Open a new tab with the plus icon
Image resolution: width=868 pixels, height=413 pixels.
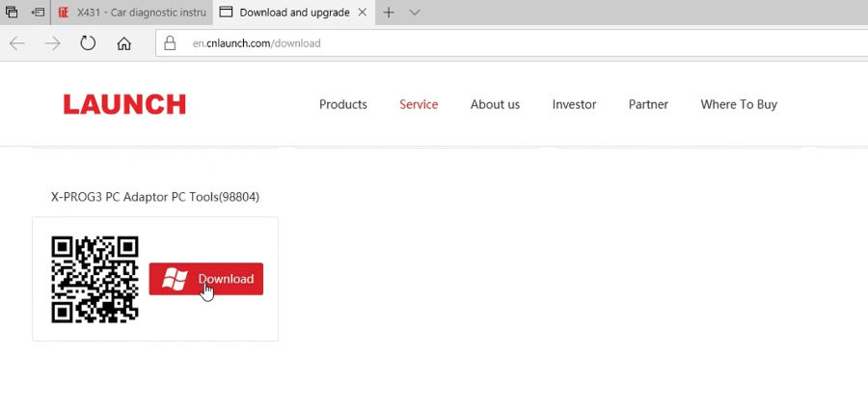(x=389, y=13)
